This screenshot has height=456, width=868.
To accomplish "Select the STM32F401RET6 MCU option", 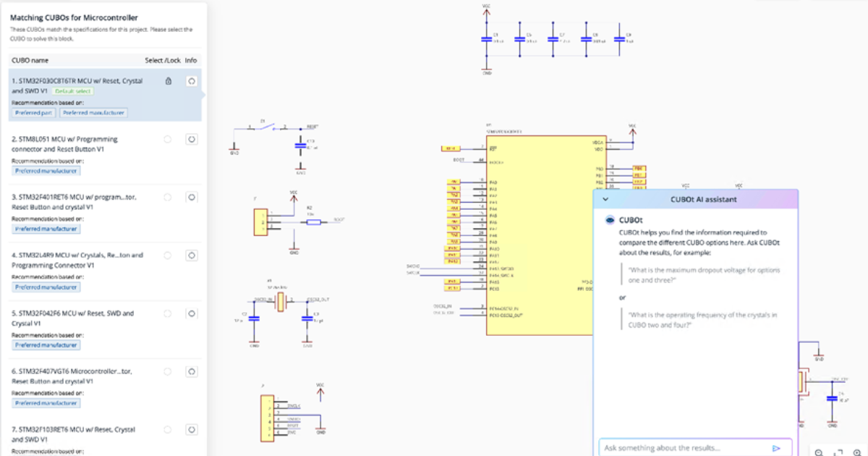I will tap(168, 196).
